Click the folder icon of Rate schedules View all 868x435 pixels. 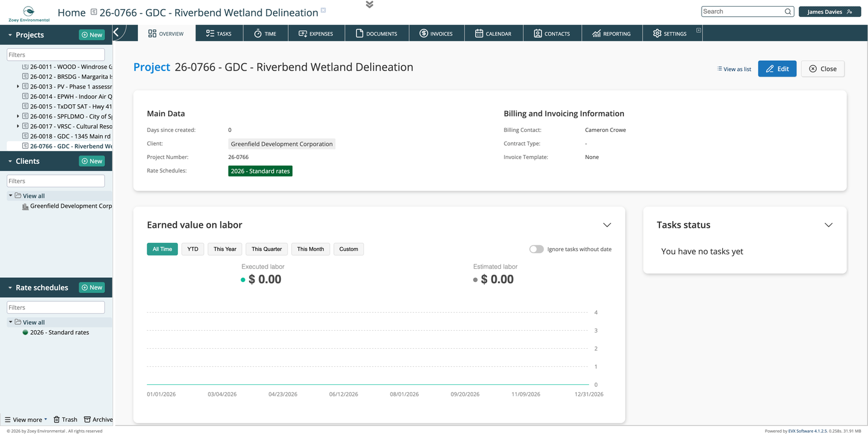(18, 322)
